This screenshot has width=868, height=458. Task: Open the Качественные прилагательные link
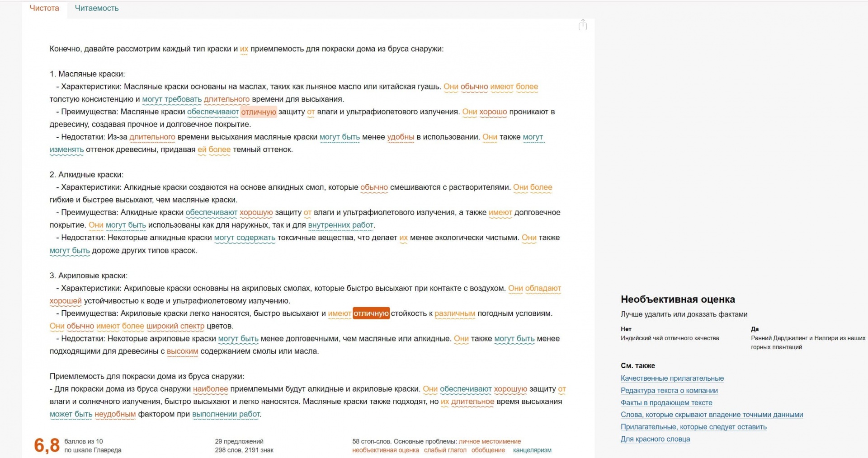click(x=672, y=378)
